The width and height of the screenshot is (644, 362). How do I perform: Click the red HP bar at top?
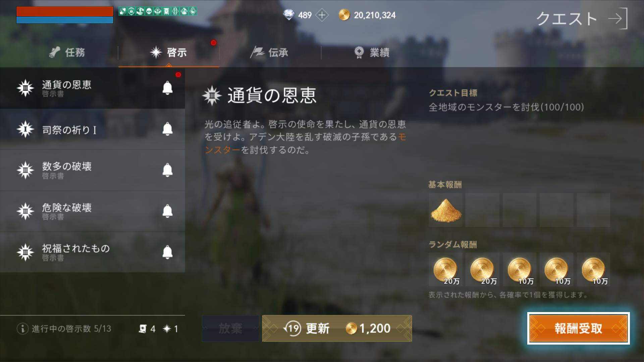point(65,11)
